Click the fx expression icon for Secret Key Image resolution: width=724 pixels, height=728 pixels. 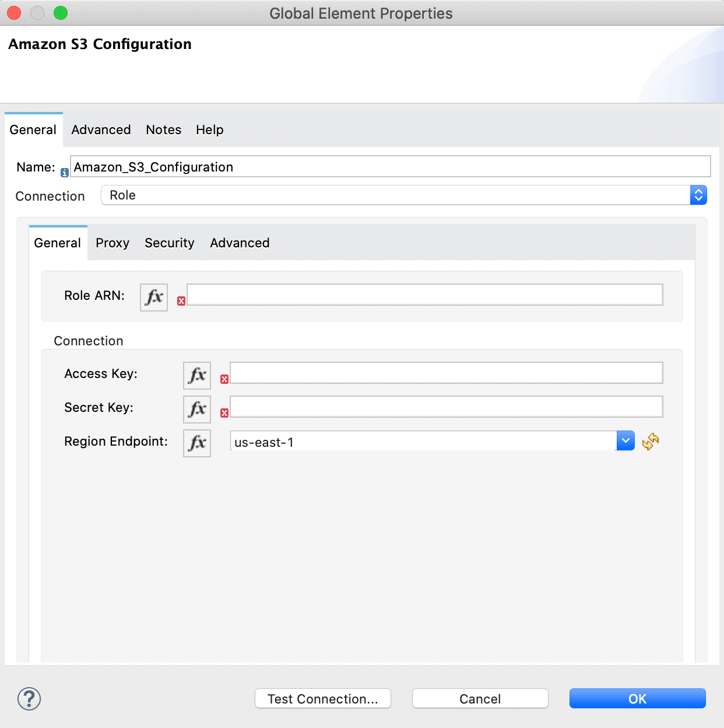tap(196, 409)
